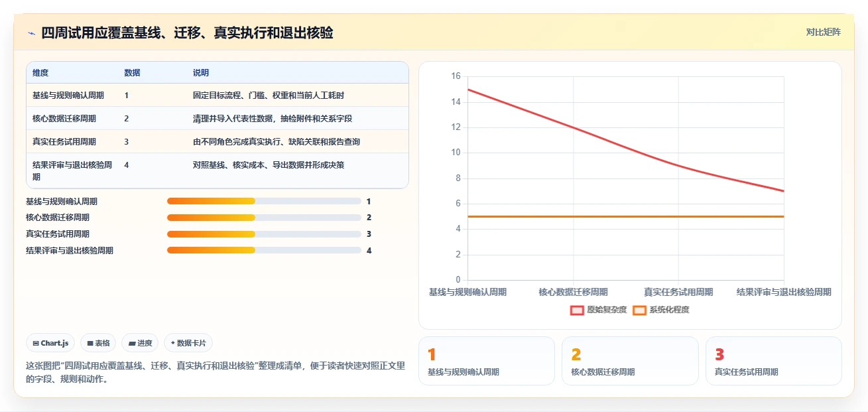
Task: Click description 固定目标流程、门槛、权重和当前人工耗时
Action: point(269,96)
